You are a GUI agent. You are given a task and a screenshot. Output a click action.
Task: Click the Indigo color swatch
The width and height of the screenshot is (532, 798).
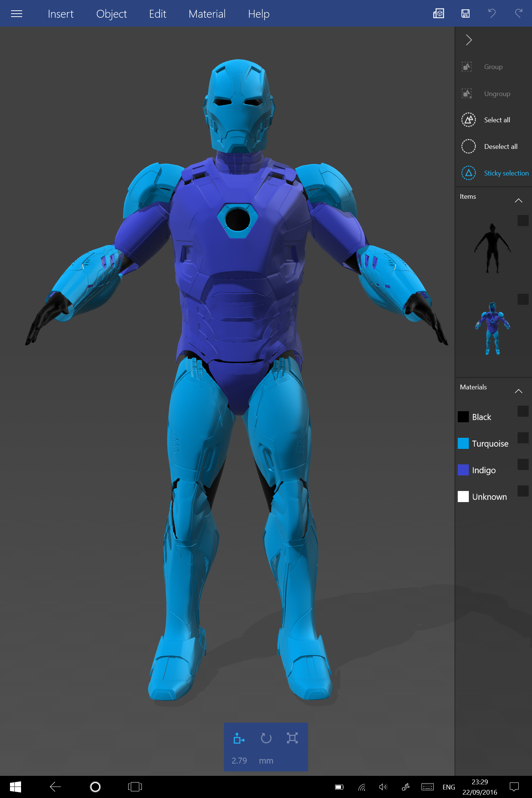pos(463,470)
